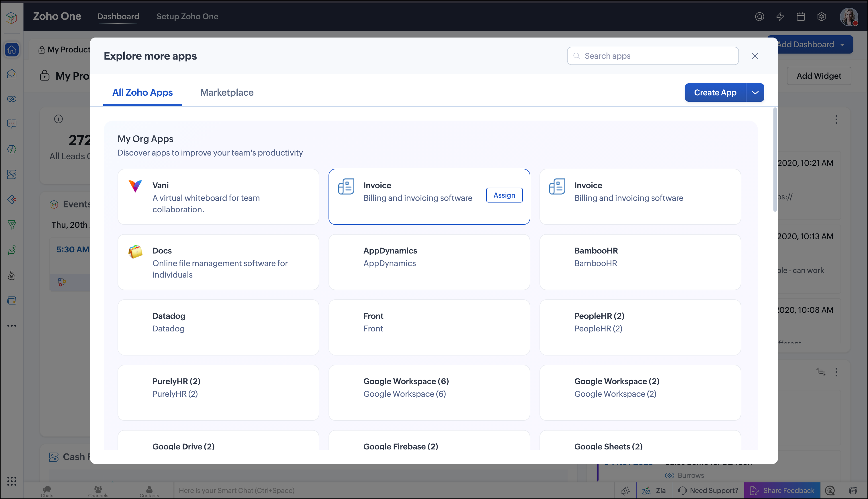868x499 pixels.
Task: Select the Google Drive (2) app card
Action: [218, 440]
